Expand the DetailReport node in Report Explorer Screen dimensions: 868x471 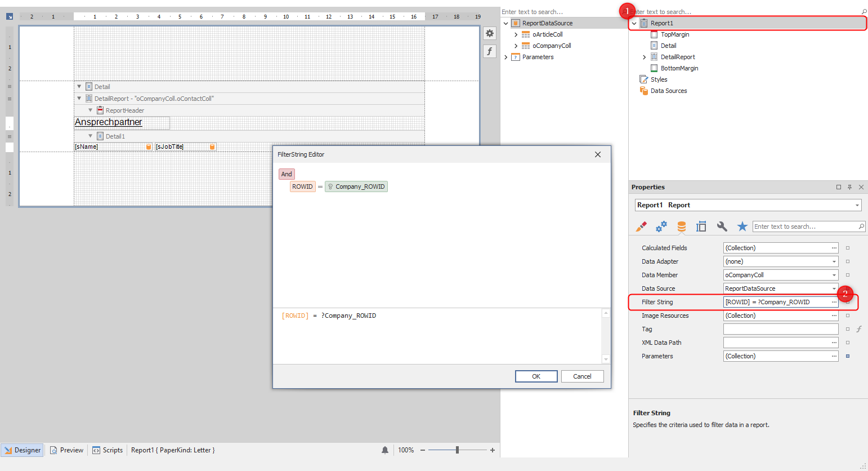[x=645, y=57]
